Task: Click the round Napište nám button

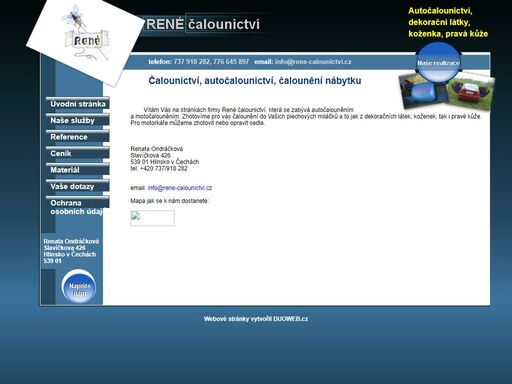Action: 79,287
